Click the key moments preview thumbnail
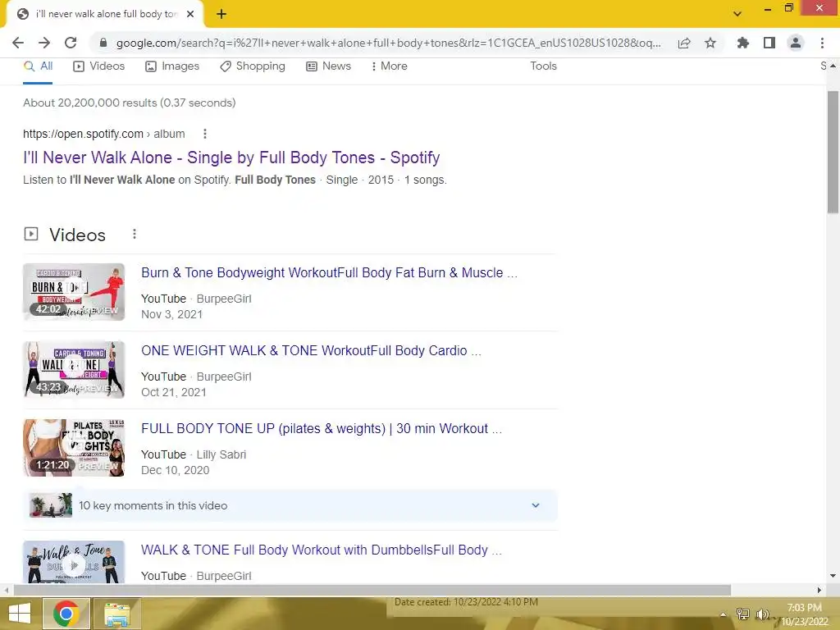 [x=51, y=505]
